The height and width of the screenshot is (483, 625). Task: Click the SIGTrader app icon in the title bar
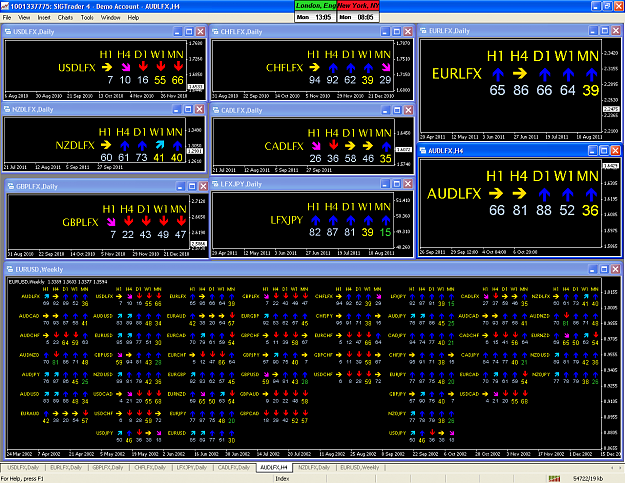pyautogui.click(x=5, y=6)
